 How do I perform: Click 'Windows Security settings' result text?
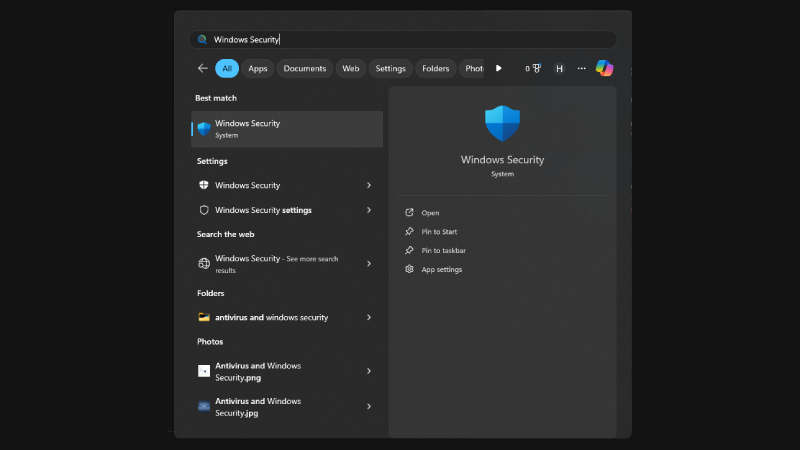coord(263,210)
